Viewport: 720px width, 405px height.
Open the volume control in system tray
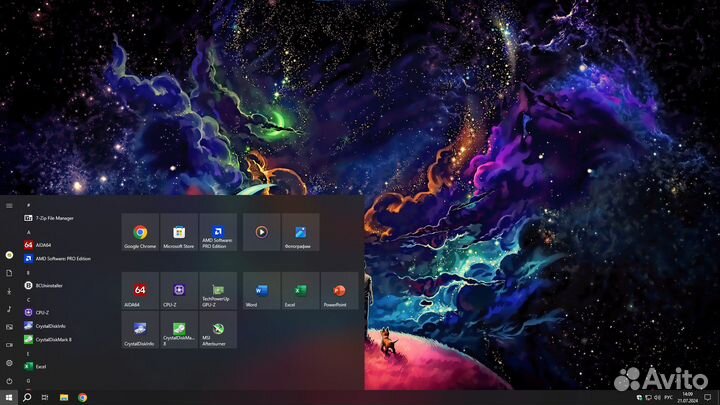pos(657,397)
